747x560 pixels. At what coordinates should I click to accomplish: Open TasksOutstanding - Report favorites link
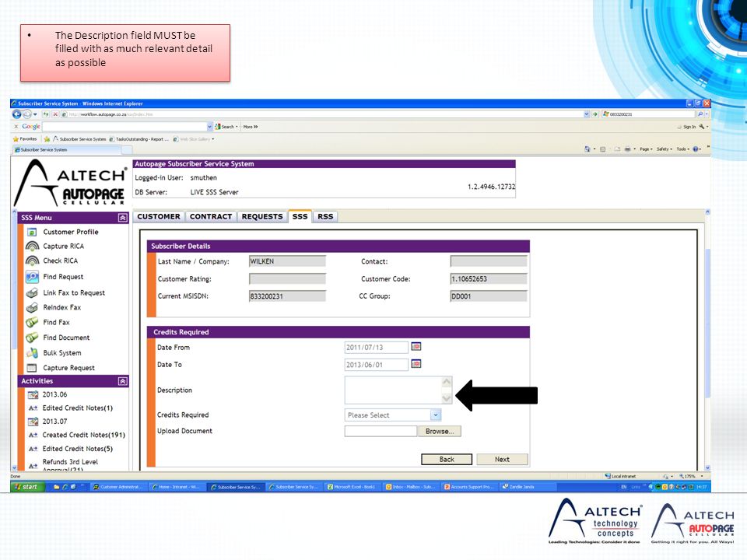click(139, 139)
